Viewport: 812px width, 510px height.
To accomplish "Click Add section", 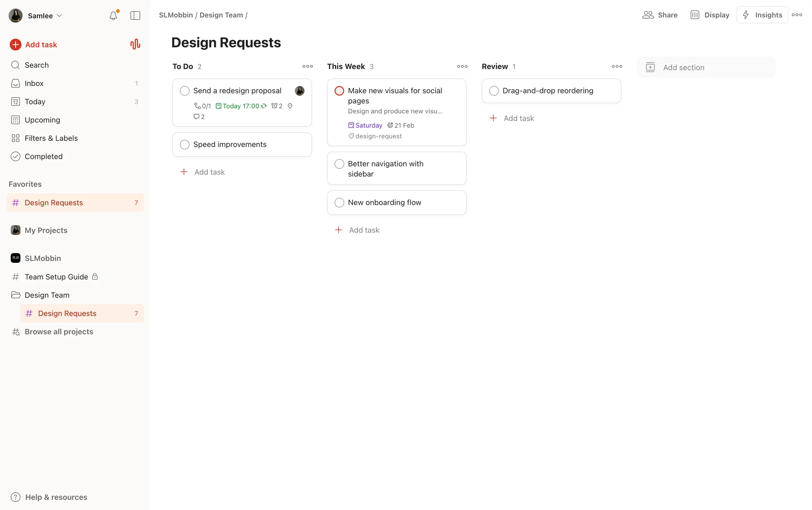I will 683,67.
